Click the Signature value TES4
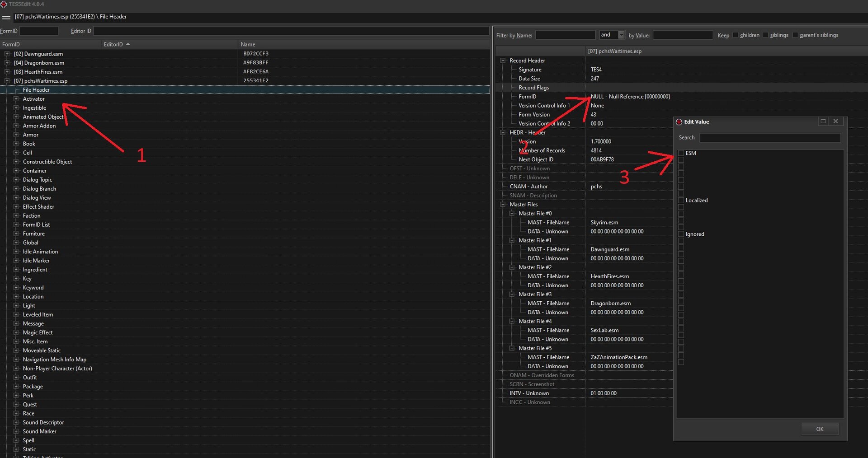868x458 pixels. pyautogui.click(x=596, y=70)
